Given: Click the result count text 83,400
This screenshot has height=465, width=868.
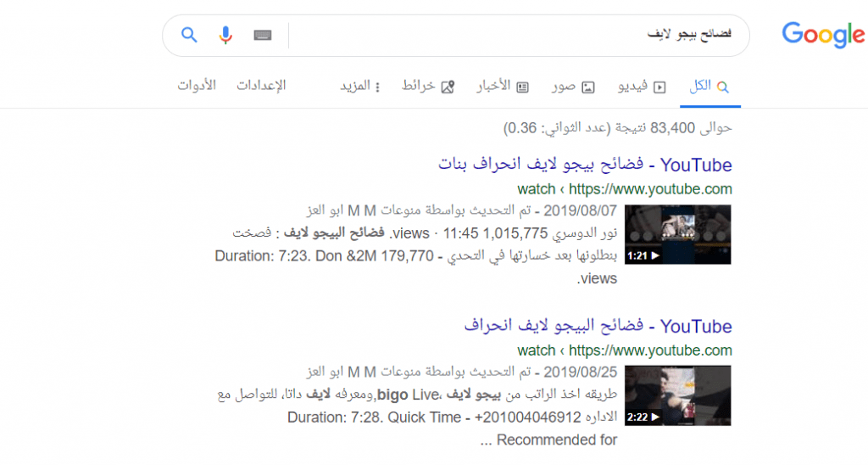Looking at the screenshot, I should click(672, 128).
